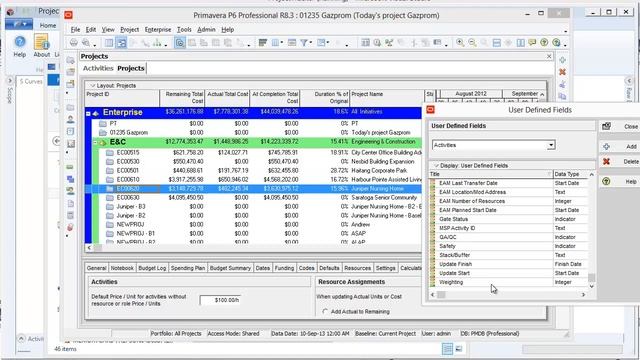Sort by the Data Type column header

571,174
